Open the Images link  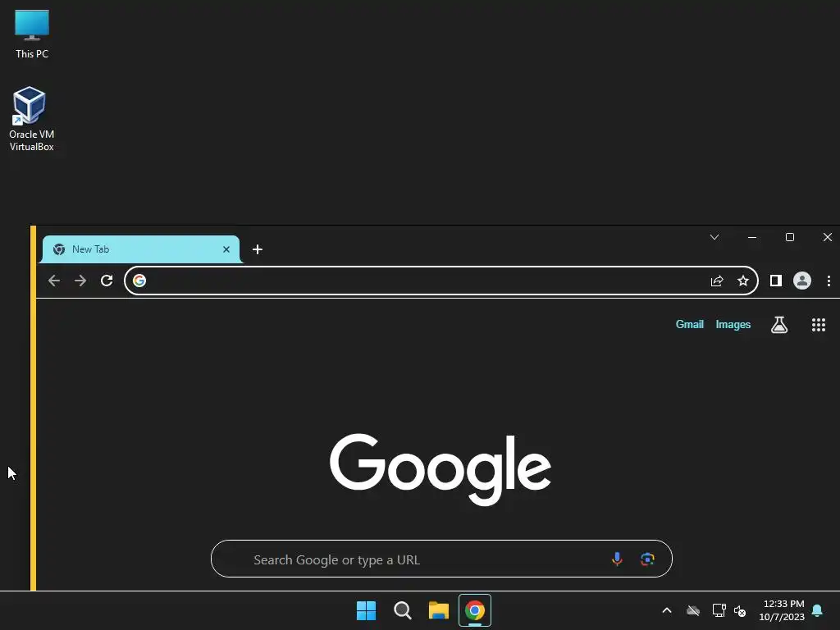point(733,324)
